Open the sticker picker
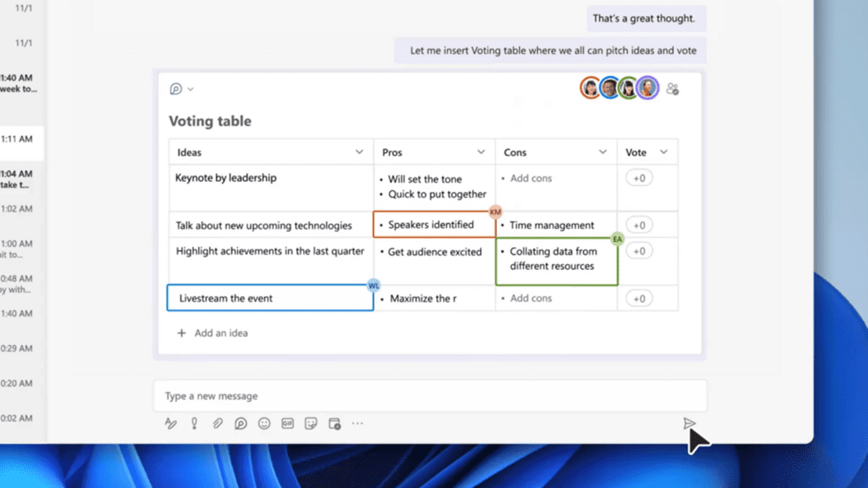Viewport: 868px width, 488px height. [x=310, y=423]
